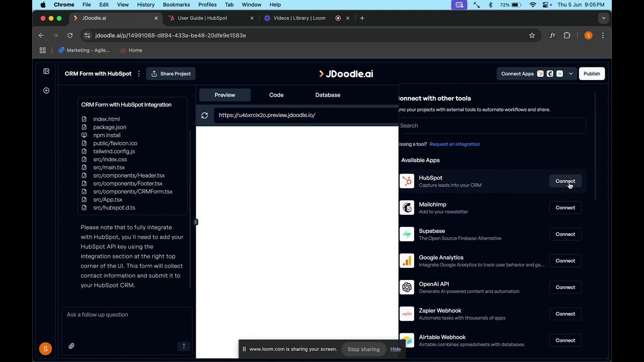Click the Publish button
The height and width of the screenshot is (362, 644).
click(x=592, y=74)
